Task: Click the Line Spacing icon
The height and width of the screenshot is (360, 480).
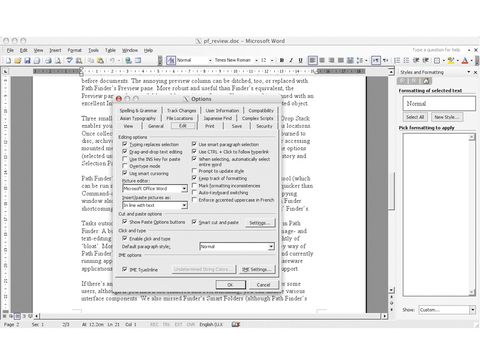Action: click(360, 60)
